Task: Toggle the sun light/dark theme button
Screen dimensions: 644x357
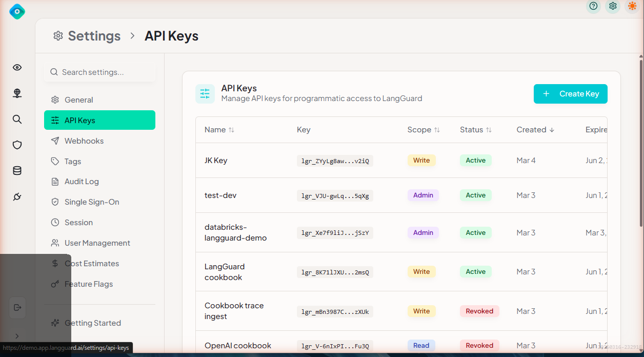Action: click(632, 6)
